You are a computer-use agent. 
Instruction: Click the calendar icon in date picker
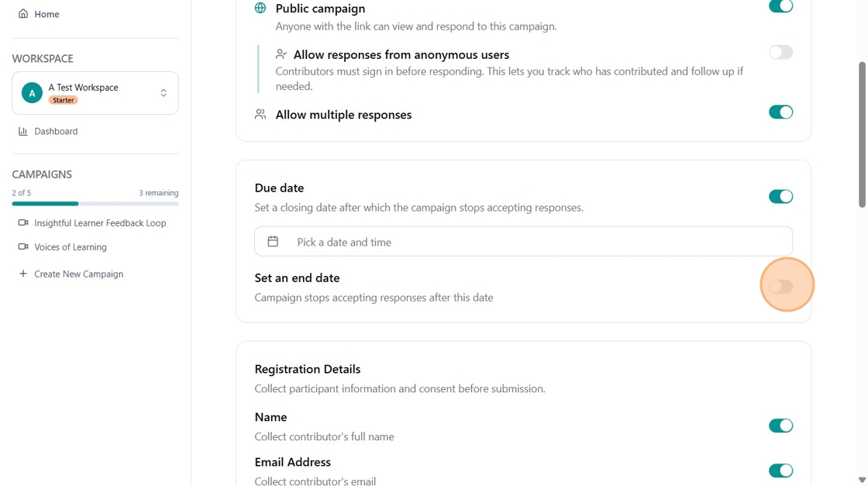point(273,242)
